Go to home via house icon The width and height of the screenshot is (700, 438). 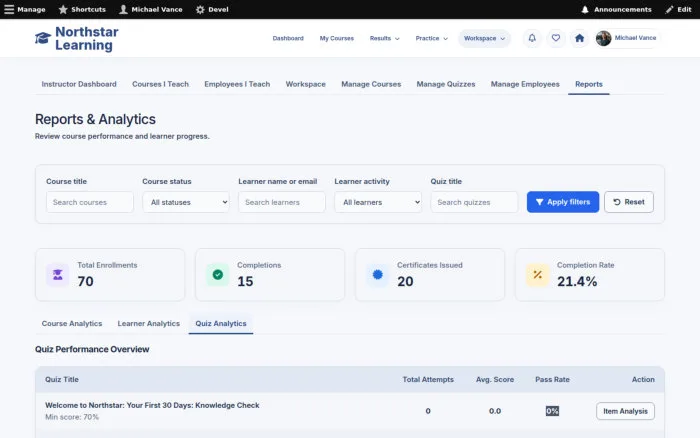tap(579, 38)
